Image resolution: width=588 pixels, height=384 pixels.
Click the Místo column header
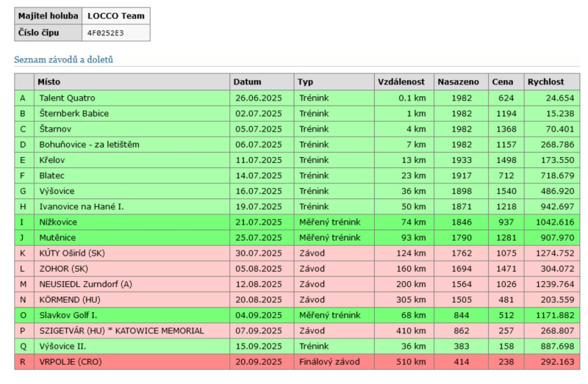pyautogui.click(x=49, y=82)
